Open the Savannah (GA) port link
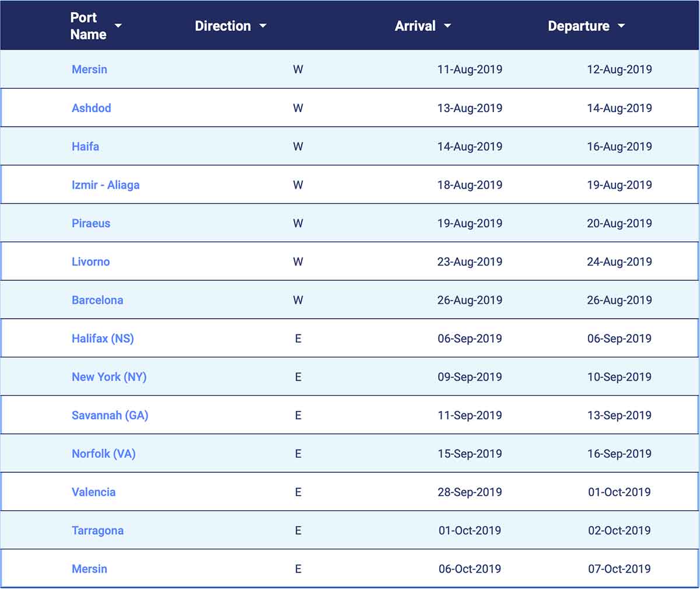This screenshot has height=589, width=700. (x=110, y=416)
